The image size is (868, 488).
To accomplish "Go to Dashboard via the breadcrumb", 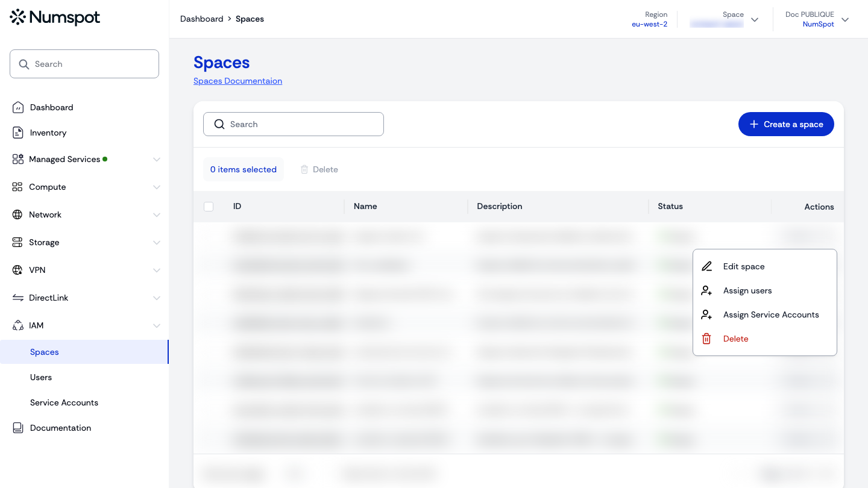I will coord(202,19).
